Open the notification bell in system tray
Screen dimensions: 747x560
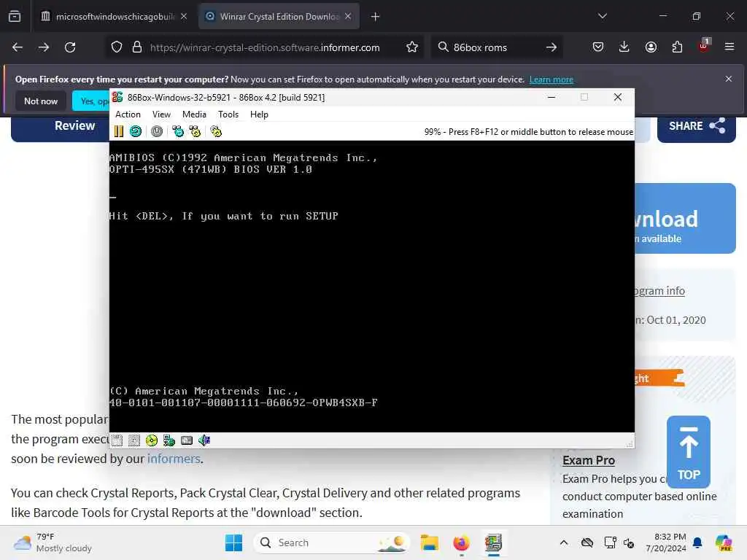coord(697,542)
